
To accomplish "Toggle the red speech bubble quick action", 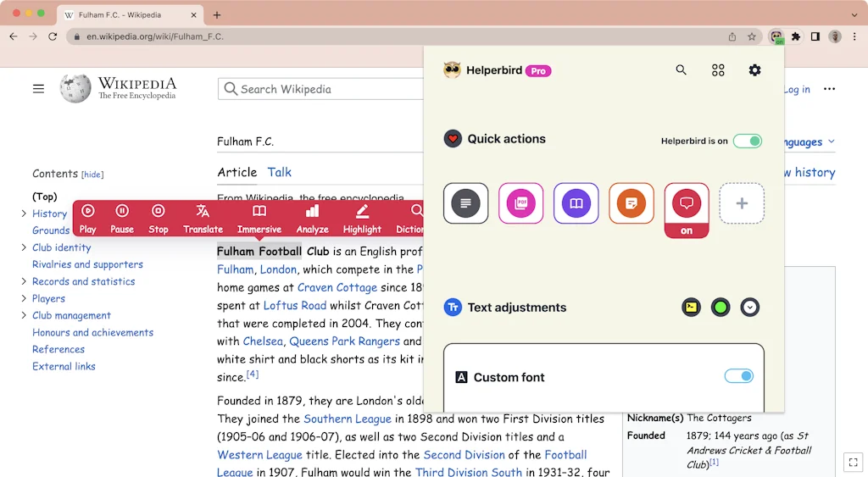I will 686,203.
